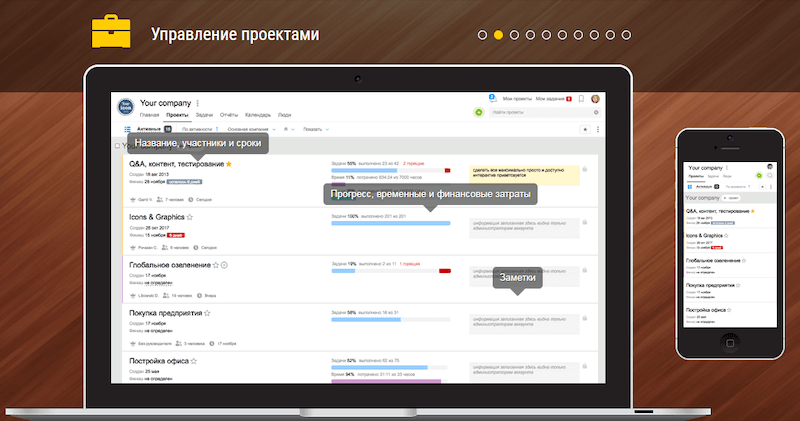The width and height of the screenshot is (800, 421).
Task: Unstar the Q&A, контент, тестирование project
Action: click(x=228, y=164)
